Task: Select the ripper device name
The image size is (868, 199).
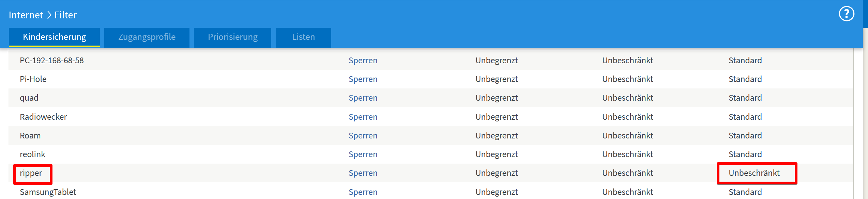Action: 31,173
